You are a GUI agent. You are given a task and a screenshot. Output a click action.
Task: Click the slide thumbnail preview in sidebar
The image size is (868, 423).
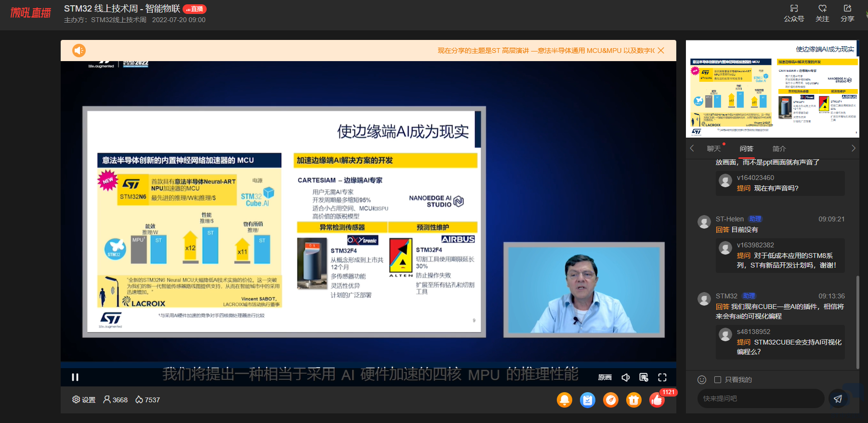pos(773,89)
